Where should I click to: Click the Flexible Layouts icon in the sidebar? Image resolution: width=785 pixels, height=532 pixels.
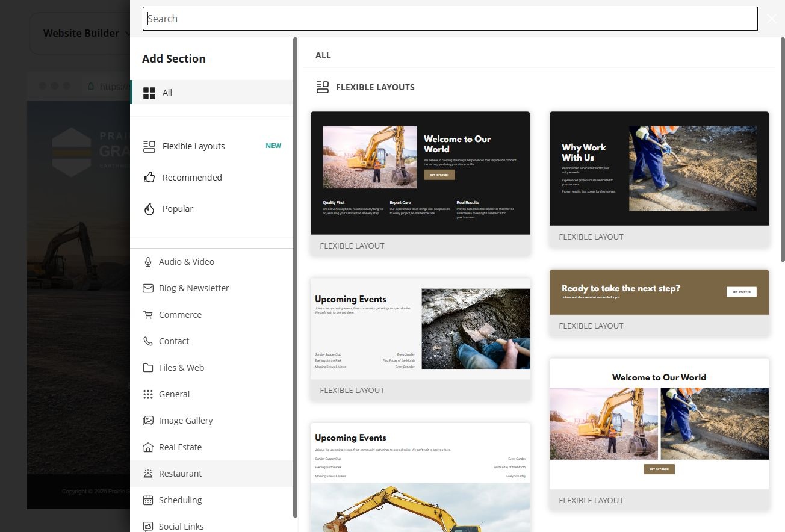click(x=149, y=146)
